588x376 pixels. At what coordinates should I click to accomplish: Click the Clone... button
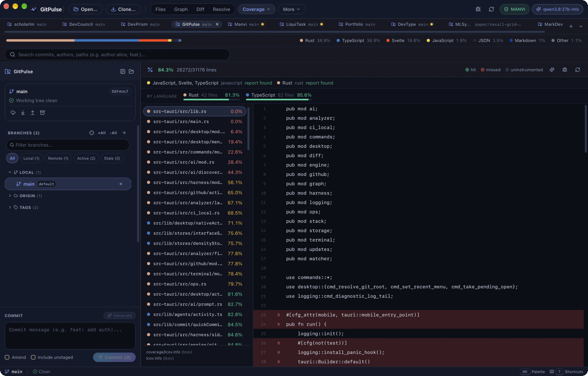tap(123, 9)
